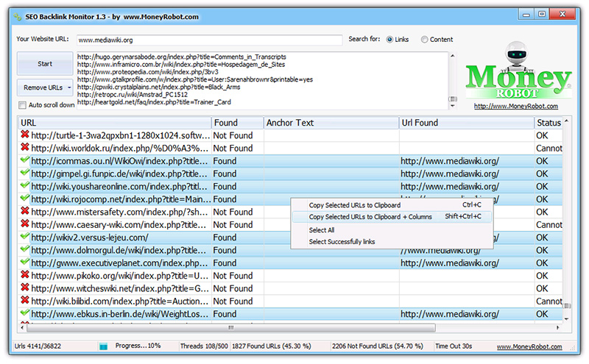Click the results table horizontal scroll right arrow
The width and height of the screenshot is (589, 364).
click(x=558, y=328)
